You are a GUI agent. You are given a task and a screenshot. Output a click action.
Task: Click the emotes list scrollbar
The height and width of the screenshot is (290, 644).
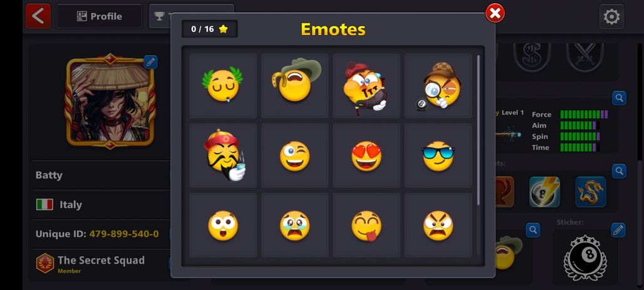coord(479,130)
